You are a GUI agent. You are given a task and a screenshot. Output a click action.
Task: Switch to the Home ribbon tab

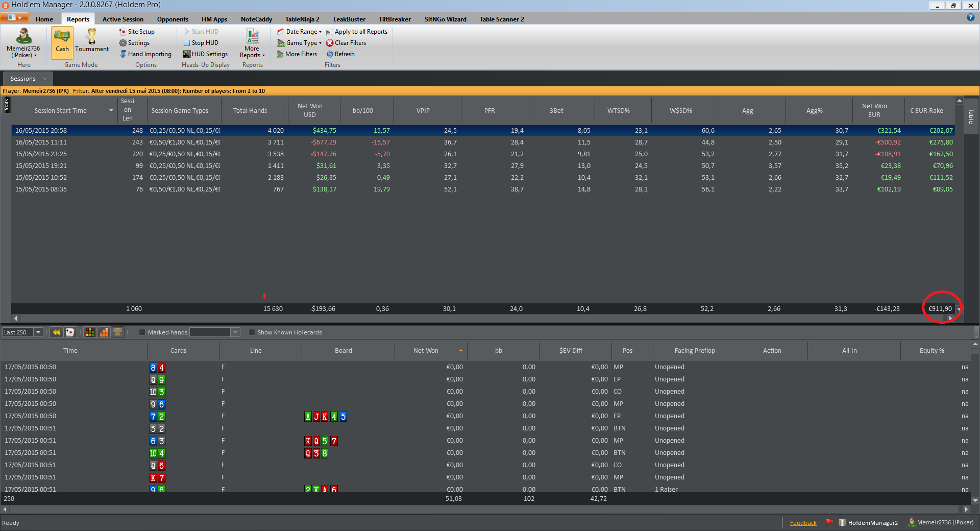click(44, 19)
